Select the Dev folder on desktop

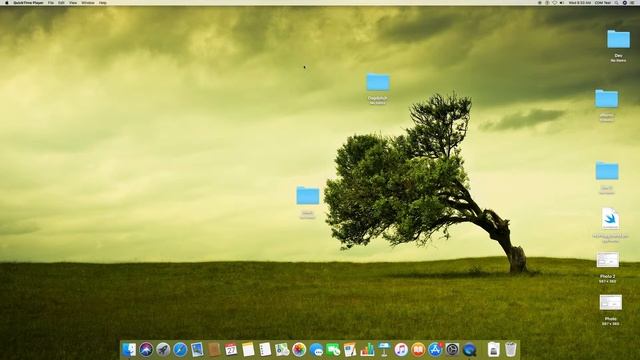(x=618, y=40)
